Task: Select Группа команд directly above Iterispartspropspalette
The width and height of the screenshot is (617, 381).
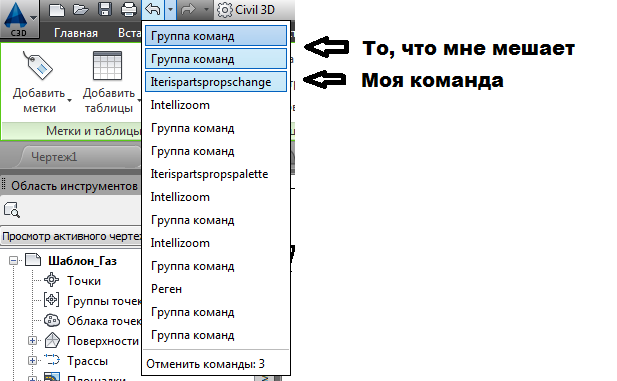Action: point(216,151)
